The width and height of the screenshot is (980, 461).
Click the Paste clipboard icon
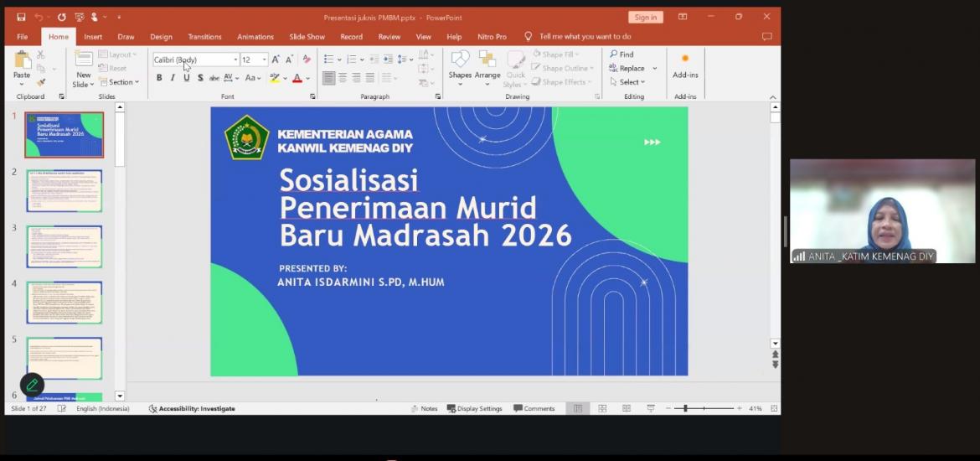pos(23,60)
